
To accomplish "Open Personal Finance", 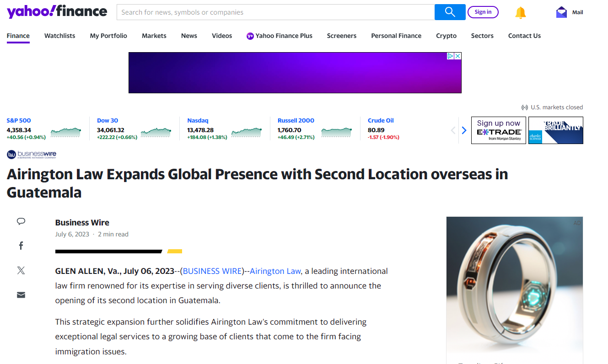I will click(x=396, y=36).
